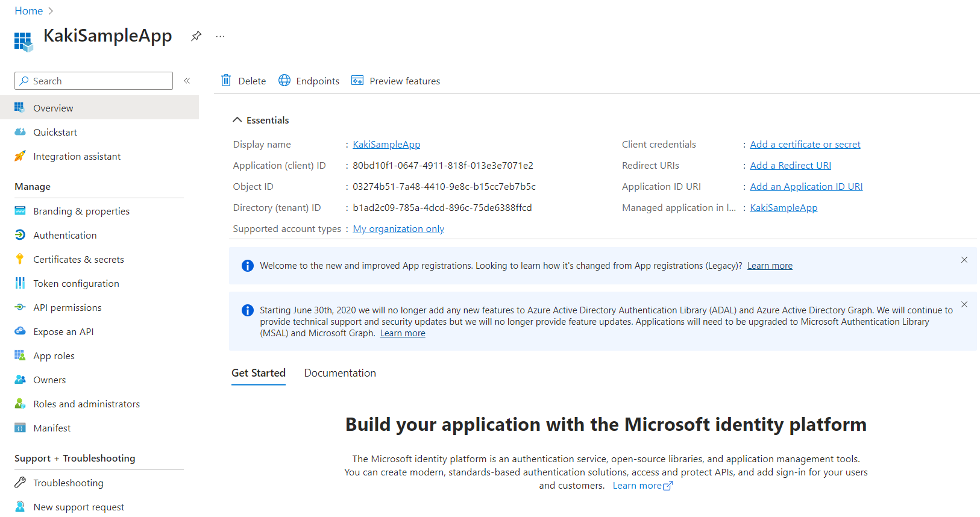
Task: Go to Home breadcrumb
Action: (x=28, y=11)
